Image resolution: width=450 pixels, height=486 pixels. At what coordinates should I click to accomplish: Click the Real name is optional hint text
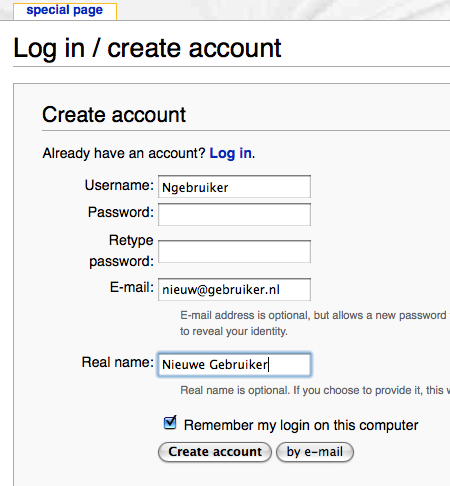coord(315,390)
